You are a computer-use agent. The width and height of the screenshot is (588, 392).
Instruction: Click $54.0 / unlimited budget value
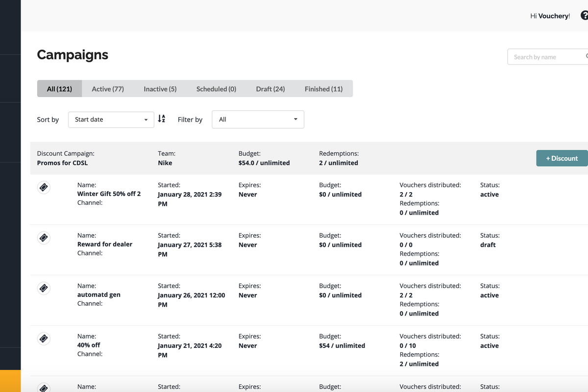(264, 163)
